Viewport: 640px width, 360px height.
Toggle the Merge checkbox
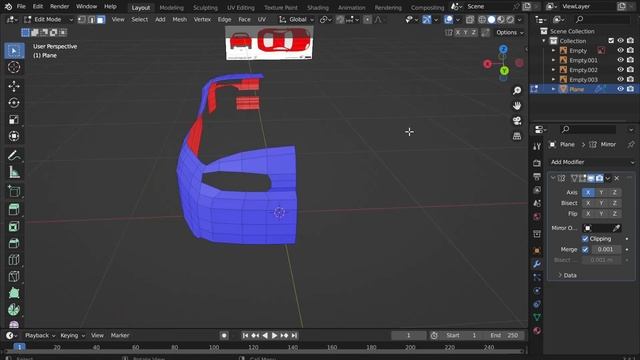[585, 249]
